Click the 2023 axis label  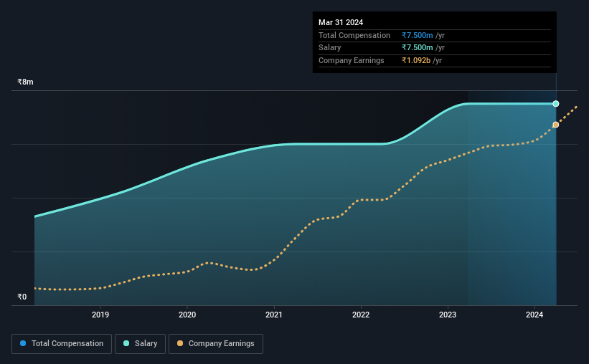pyautogui.click(x=448, y=315)
